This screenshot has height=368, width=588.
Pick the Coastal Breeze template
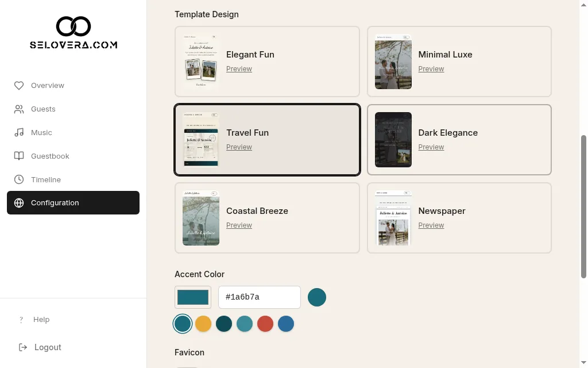coord(267,218)
